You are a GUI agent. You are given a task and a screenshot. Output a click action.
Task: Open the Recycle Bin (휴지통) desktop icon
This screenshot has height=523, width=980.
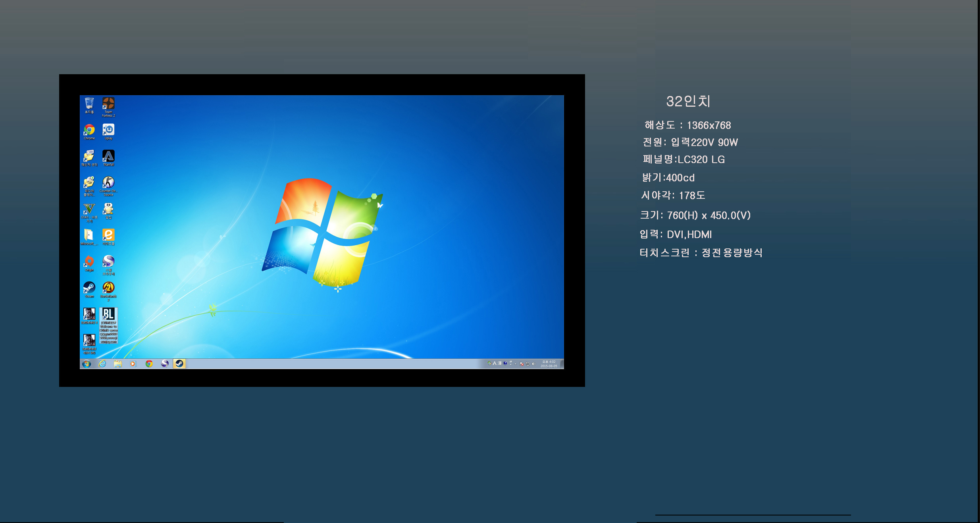point(89,106)
